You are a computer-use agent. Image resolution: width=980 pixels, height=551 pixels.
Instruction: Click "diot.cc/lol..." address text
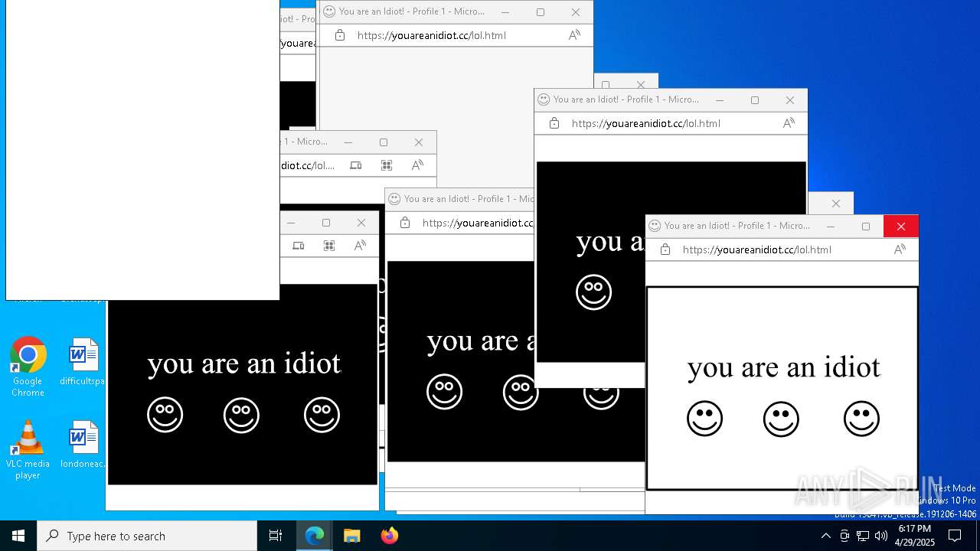point(308,165)
